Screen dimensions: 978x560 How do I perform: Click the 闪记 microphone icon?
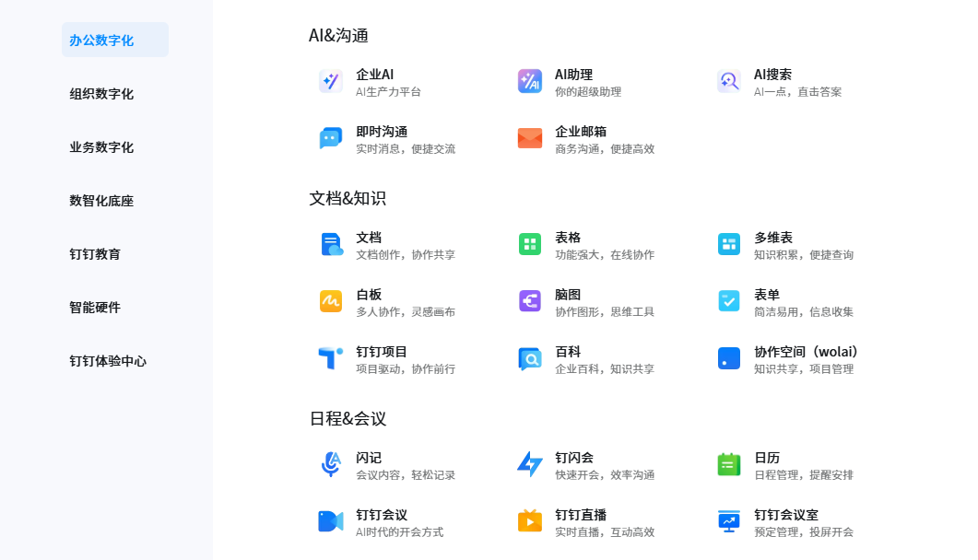point(330,465)
